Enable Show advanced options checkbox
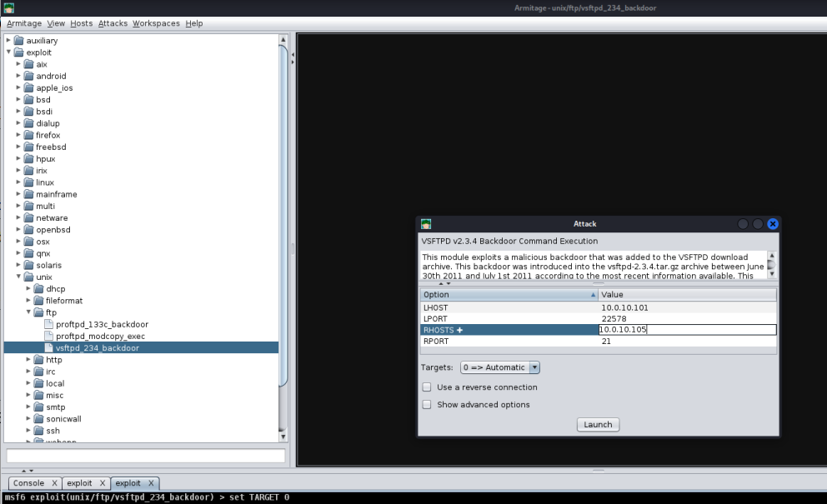The image size is (827, 504). pyautogui.click(x=427, y=405)
